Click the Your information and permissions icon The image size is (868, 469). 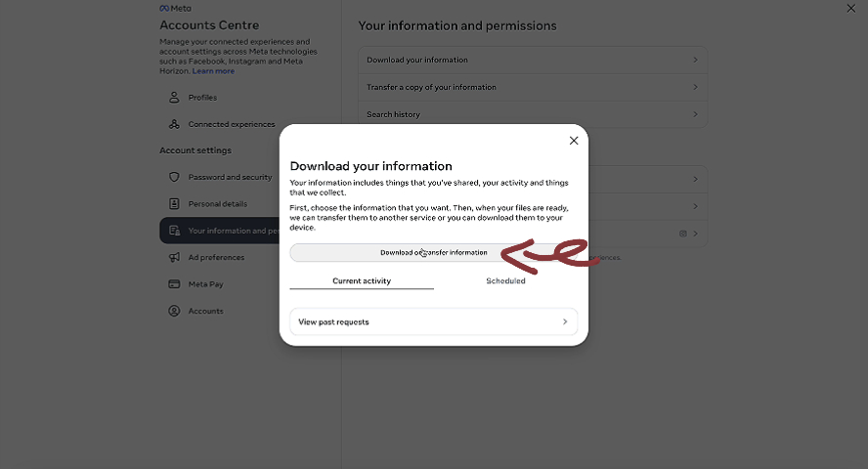pyautogui.click(x=174, y=231)
